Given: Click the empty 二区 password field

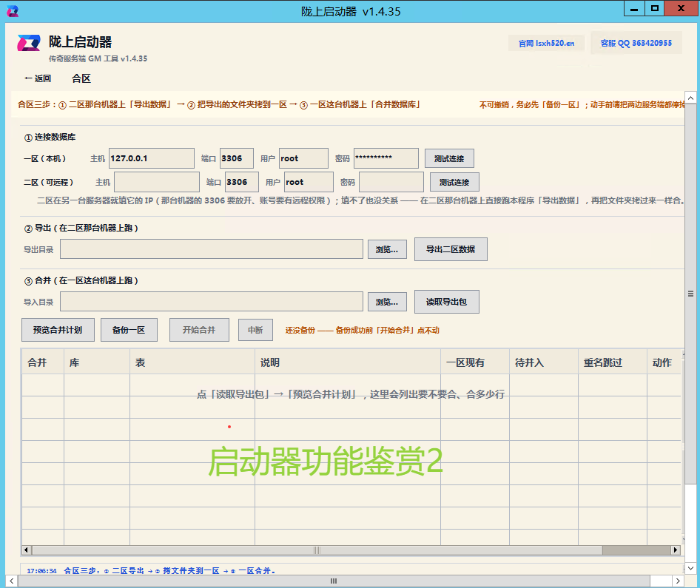Looking at the screenshot, I should [391, 182].
